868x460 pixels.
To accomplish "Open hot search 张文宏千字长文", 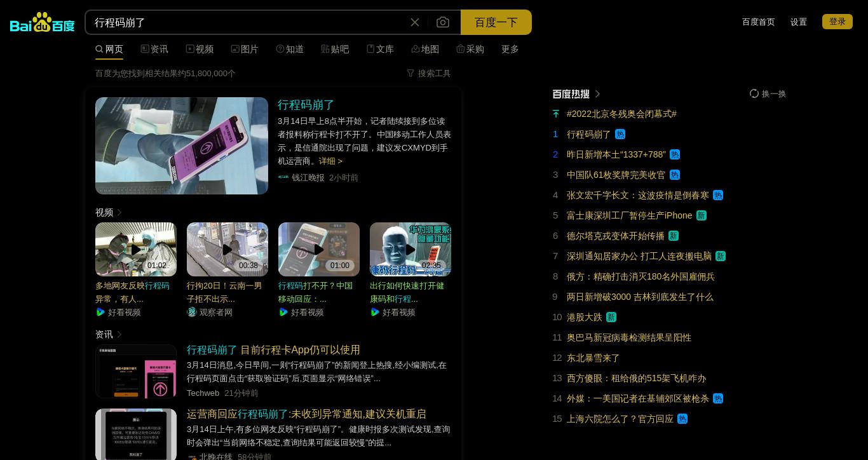I will click(x=638, y=195).
